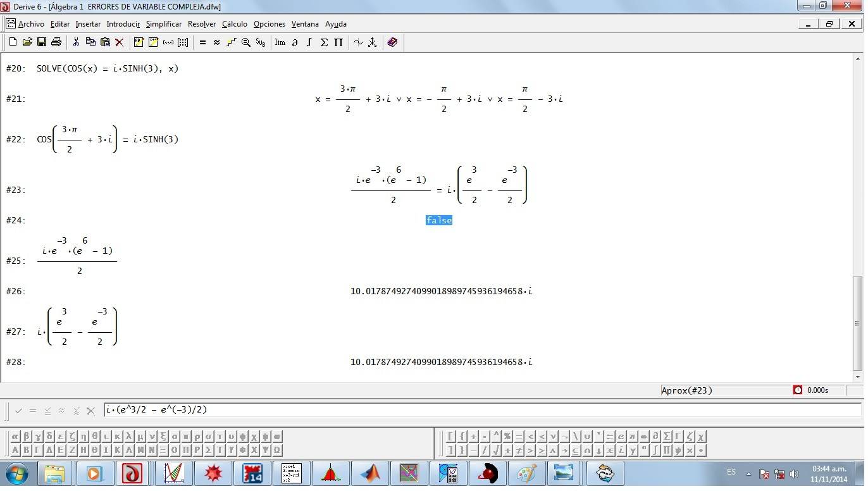Insert Greek letter lowercase alpha
The image size is (868, 491).
16,437
